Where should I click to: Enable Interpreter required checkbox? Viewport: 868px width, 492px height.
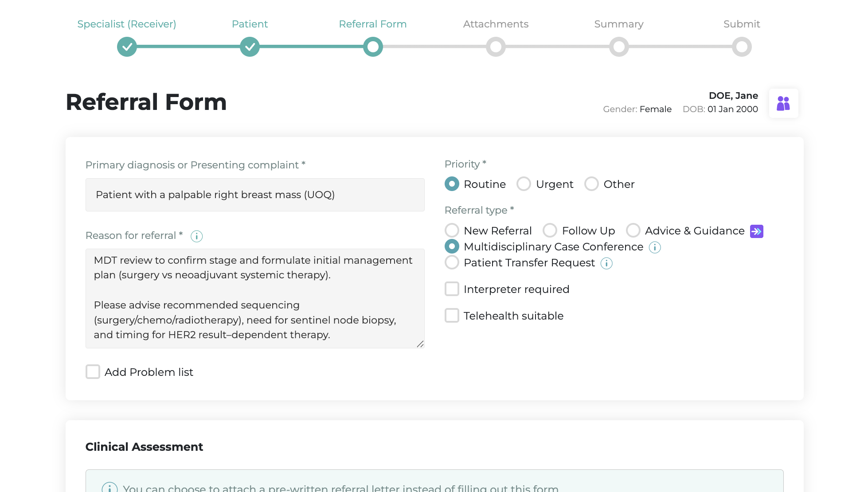point(452,289)
